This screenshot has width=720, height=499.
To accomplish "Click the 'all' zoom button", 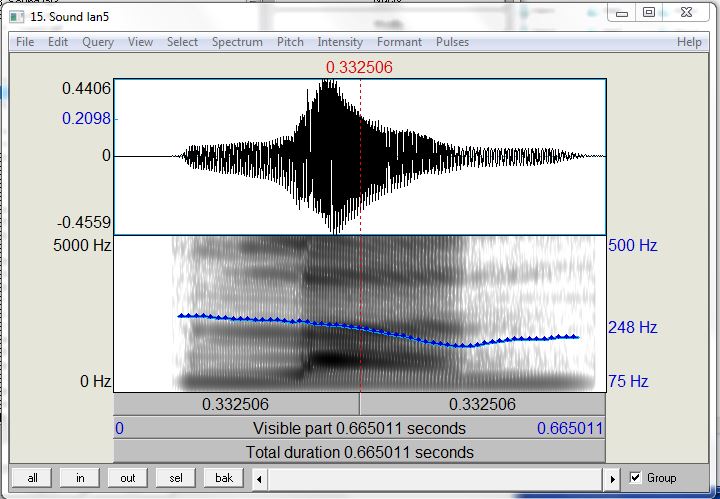I will tap(32, 478).
